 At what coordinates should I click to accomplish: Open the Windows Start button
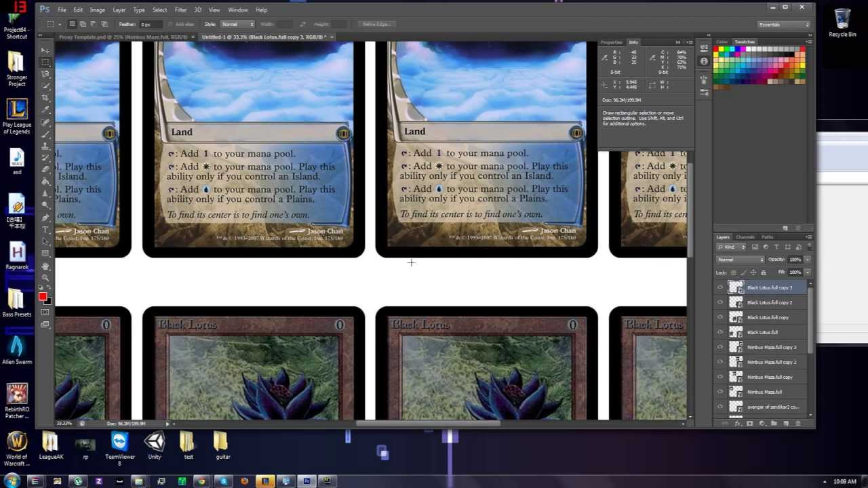click(x=12, y=481)
